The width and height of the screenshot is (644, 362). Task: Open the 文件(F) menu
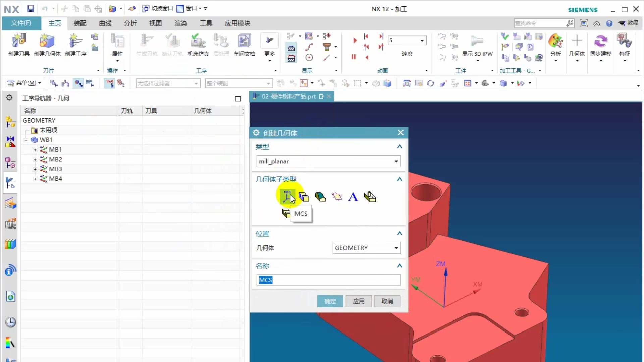[x=21, y=23]
